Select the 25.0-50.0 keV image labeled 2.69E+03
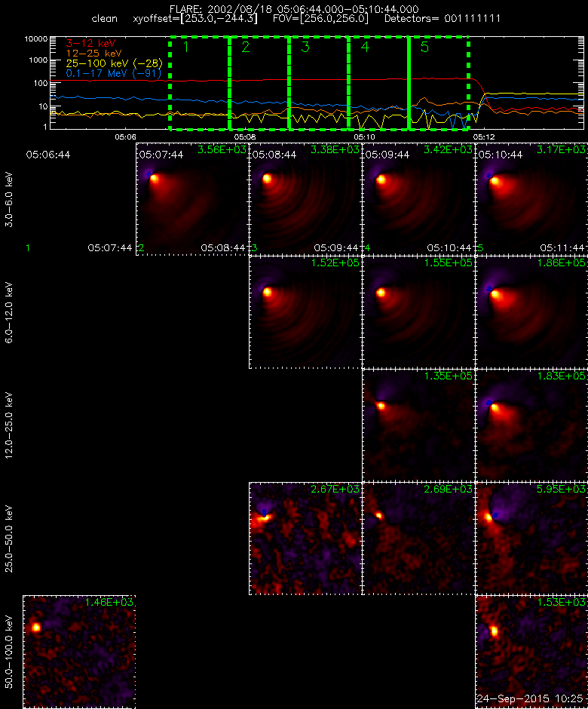The height and width of the screenshot is (709, 588). (x=418, y=539)
